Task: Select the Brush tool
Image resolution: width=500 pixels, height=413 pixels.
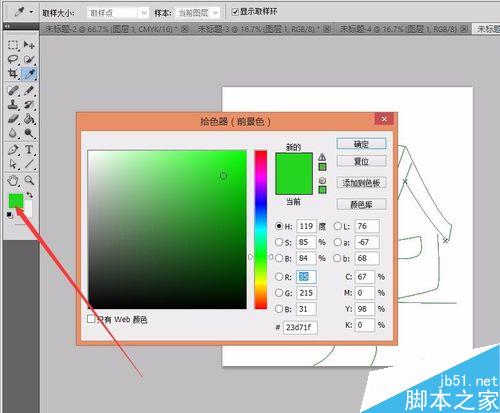Action: click(x=29, y=90)
